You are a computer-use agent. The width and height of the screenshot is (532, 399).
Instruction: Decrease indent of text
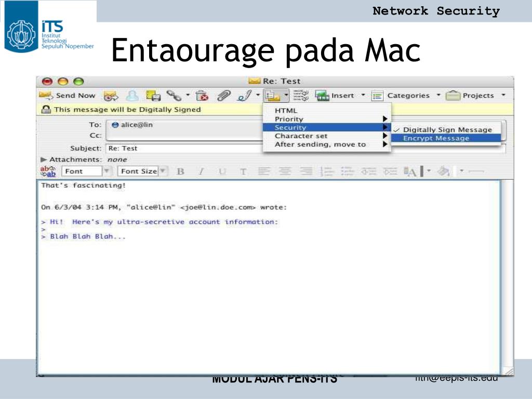[x=368, y=171]
